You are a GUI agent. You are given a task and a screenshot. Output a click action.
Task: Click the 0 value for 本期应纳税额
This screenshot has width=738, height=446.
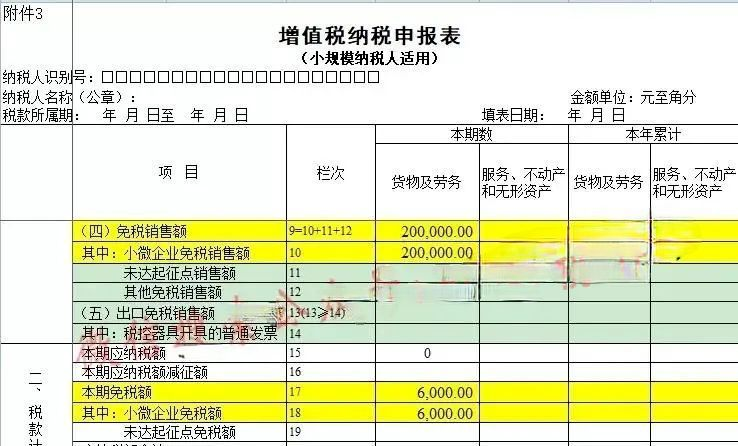pyautogui.click(x=427, y=353)
